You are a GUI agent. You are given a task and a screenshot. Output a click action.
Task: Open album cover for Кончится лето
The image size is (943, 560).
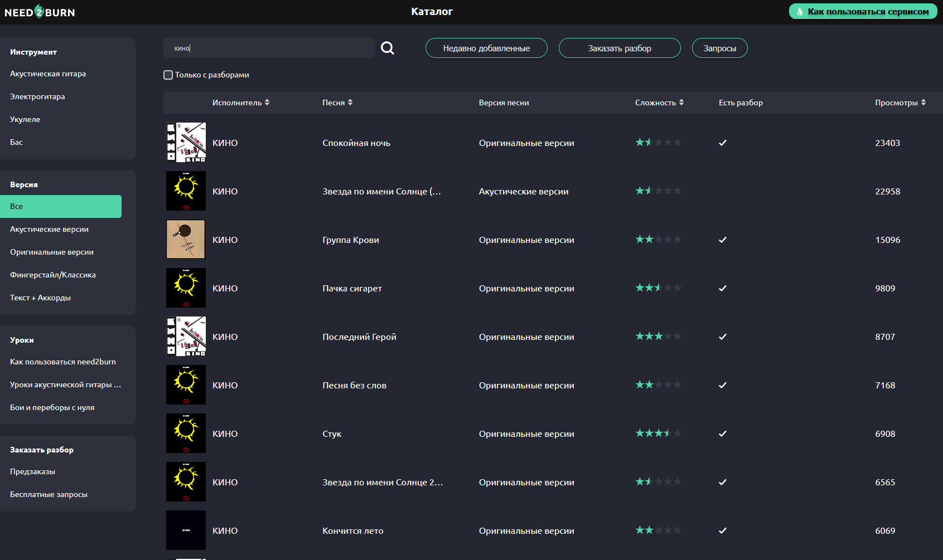(186, 530)
